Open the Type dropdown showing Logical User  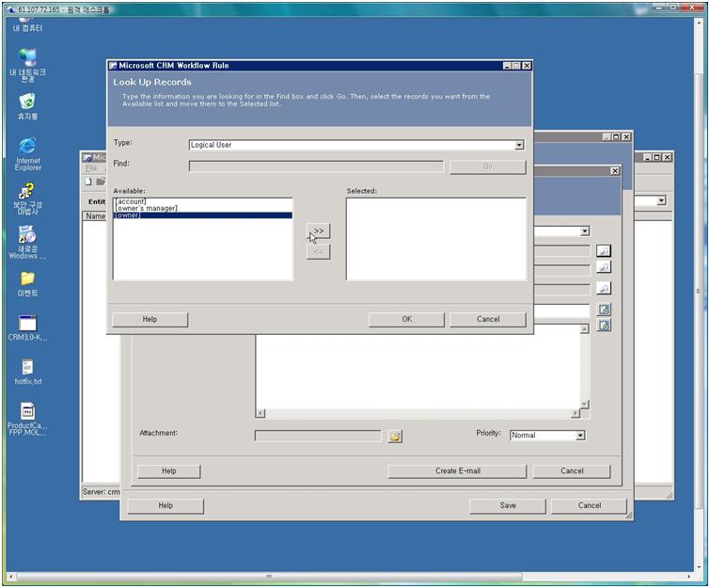[519, 145]
